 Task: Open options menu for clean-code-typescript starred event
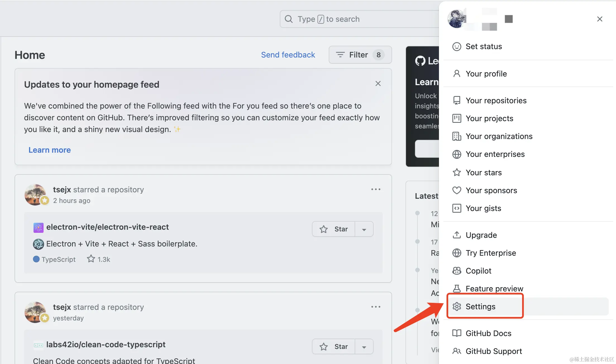point(376,307)
